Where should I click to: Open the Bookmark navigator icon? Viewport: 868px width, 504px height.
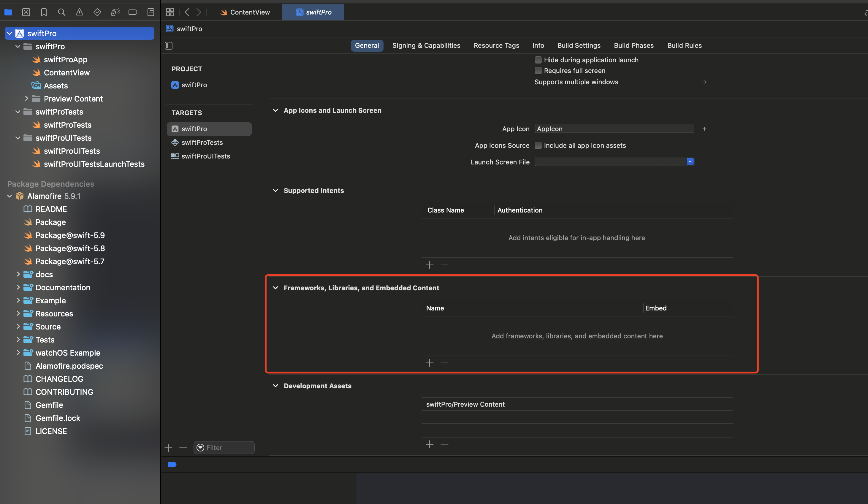(x=44, y=12)
